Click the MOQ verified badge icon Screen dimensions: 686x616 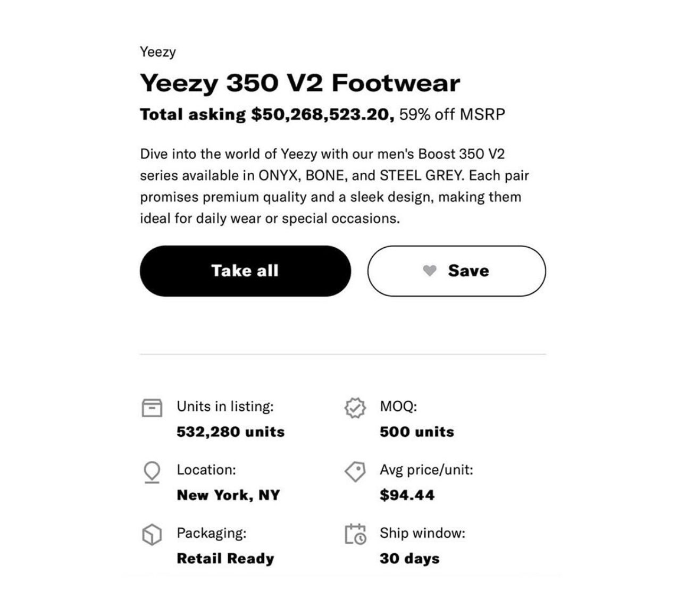[355, 408]
